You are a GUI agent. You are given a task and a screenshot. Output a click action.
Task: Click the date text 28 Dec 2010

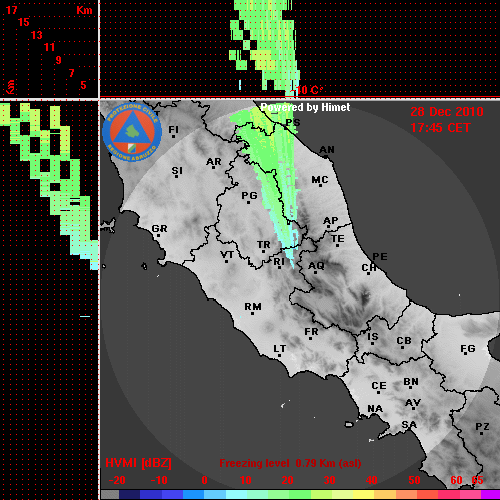[447, 112]
